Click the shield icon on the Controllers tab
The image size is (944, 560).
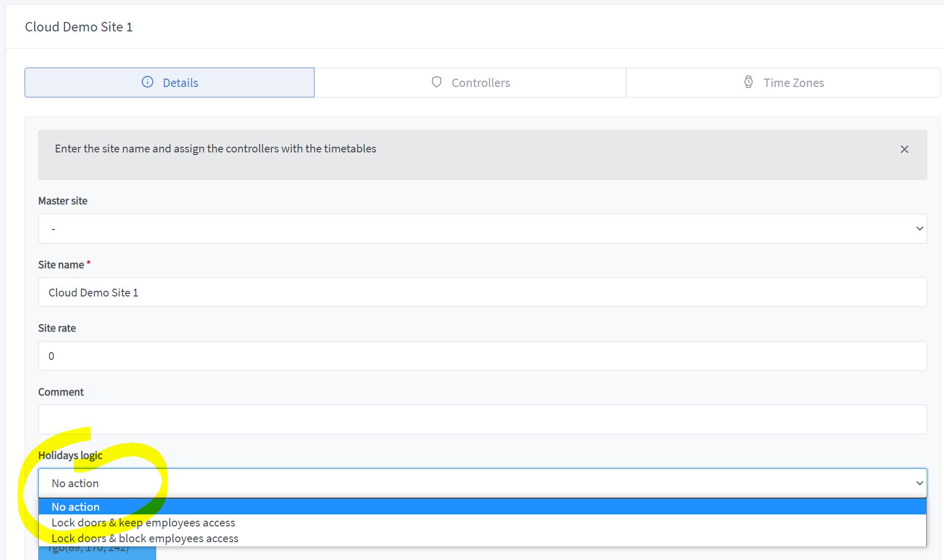(436, 82)
